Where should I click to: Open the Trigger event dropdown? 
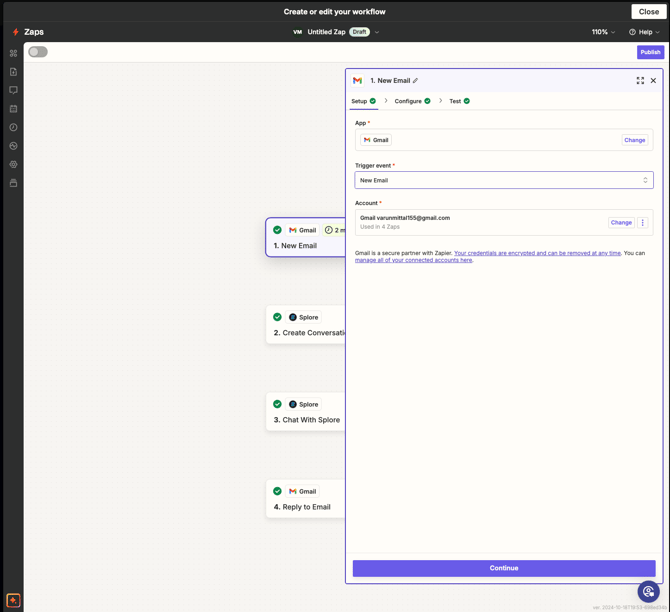pos(504,180)
